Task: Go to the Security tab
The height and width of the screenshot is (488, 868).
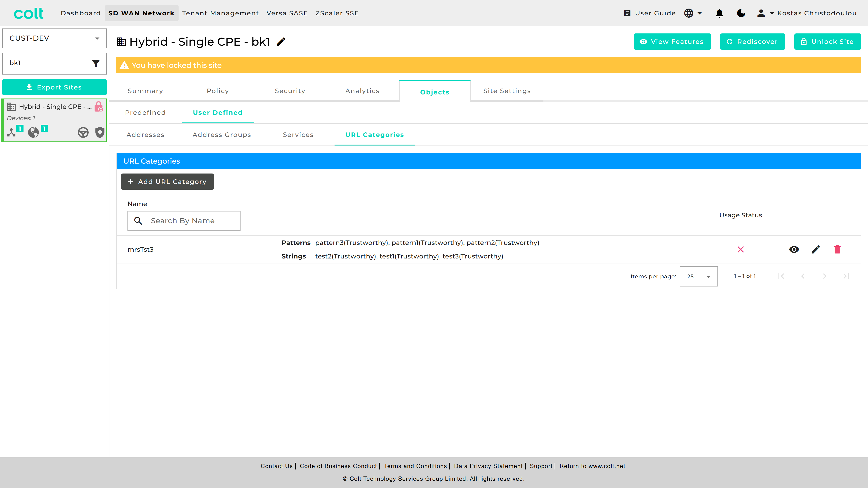Action: click(x=290, y=91)
